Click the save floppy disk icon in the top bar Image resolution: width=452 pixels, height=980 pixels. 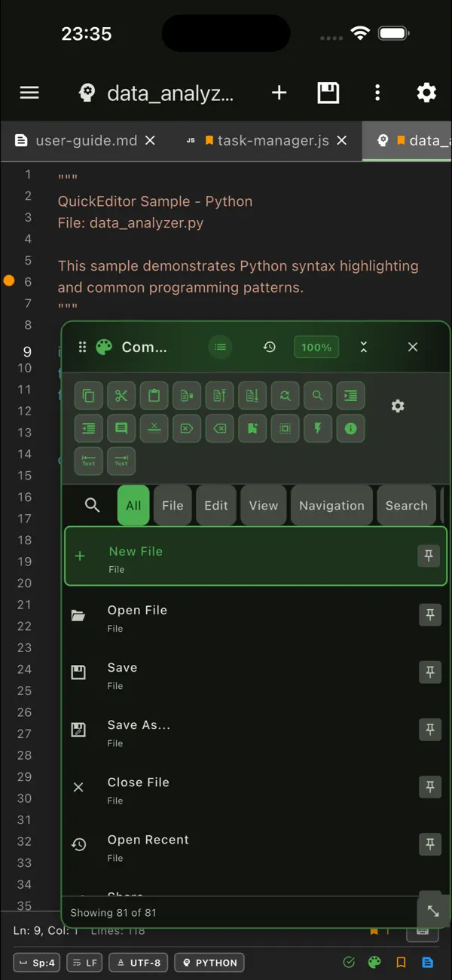tap(328, 93)
